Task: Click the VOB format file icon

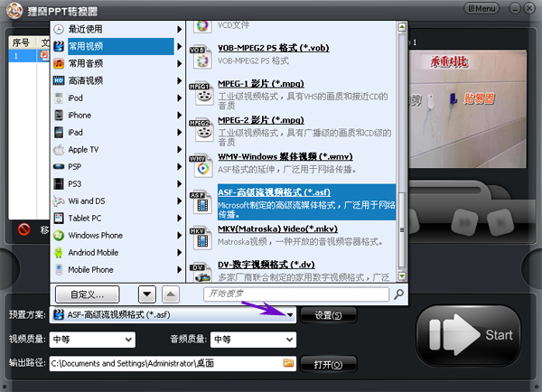Action: 201,57
